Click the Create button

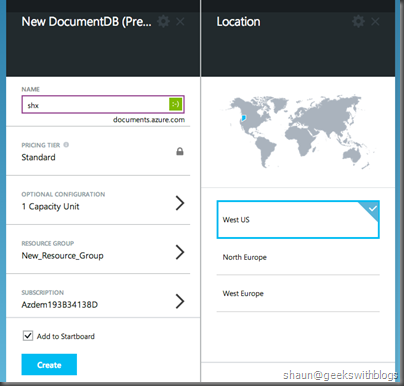click(49, 365)
